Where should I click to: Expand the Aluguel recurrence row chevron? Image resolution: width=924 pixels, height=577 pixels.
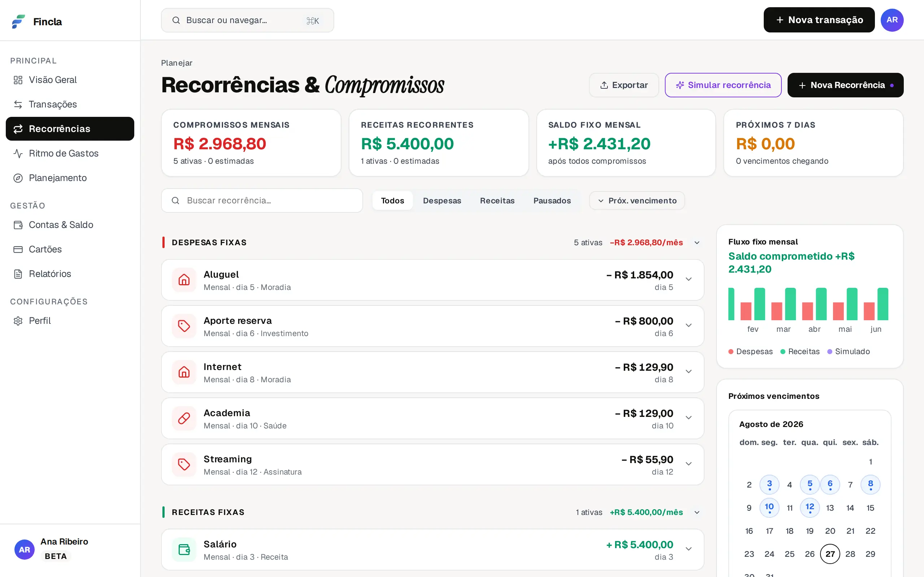tap(688, 279)
